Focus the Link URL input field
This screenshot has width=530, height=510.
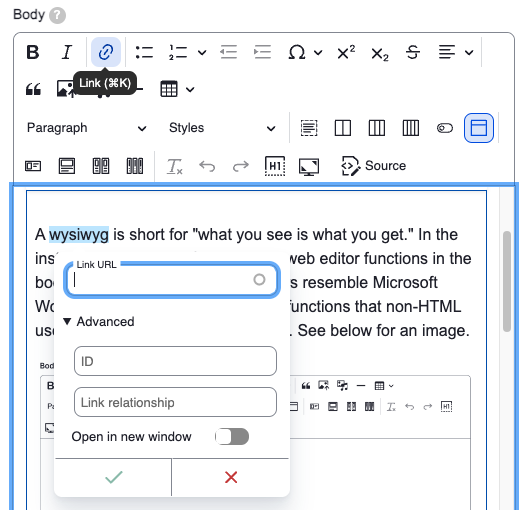coord(172,280)
